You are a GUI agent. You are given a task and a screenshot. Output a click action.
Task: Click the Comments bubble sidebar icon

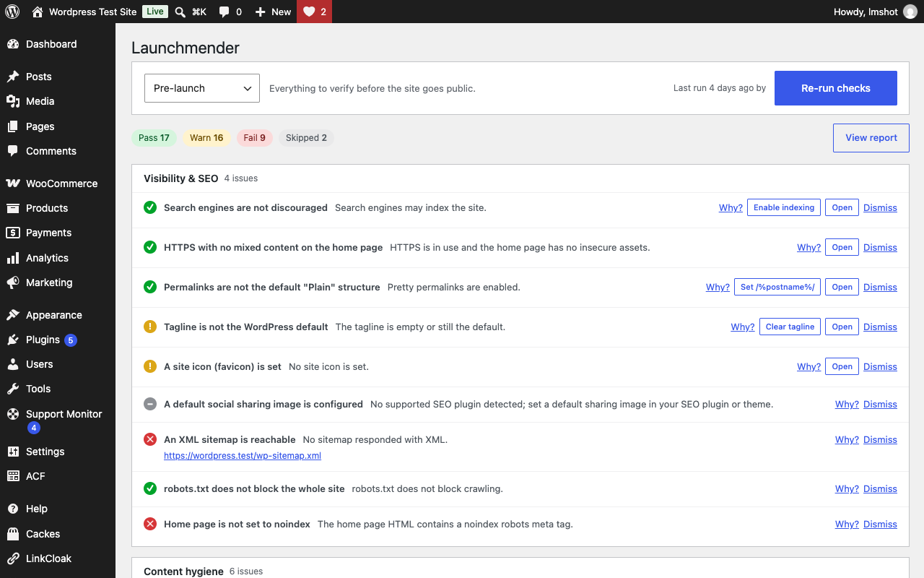(x=13, y=151)
